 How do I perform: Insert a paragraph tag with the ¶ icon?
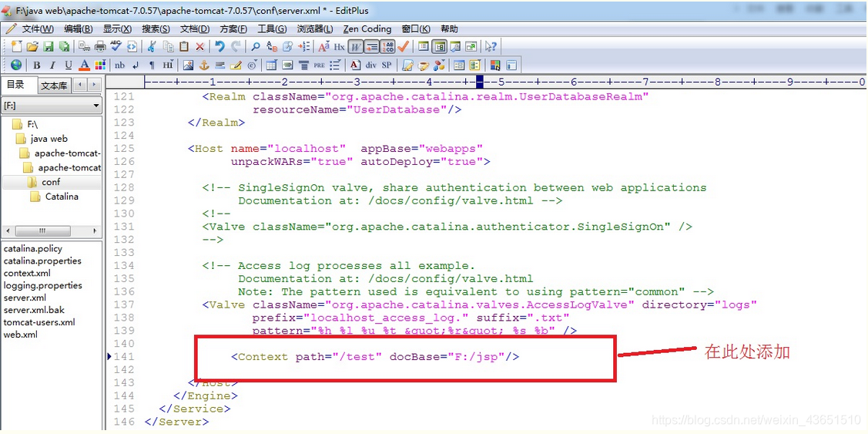click(152, 65)
